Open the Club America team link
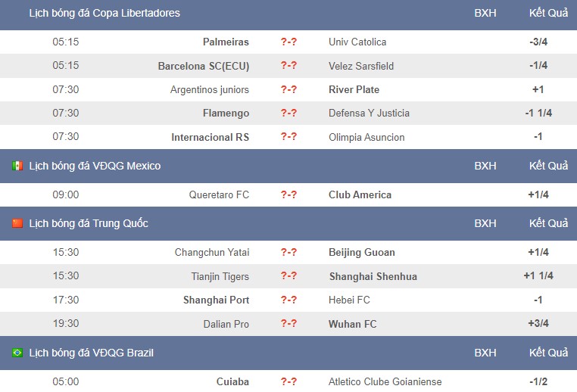 tap(360, 195)
